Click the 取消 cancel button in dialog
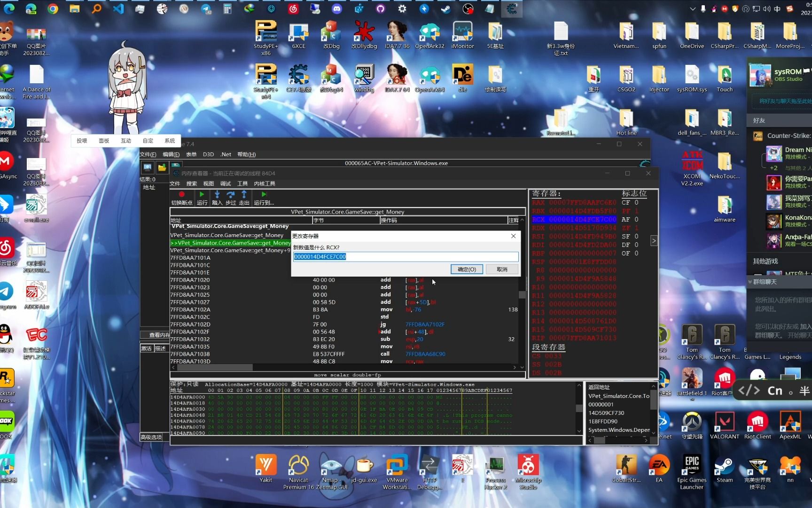The width and height of the screenshot is (812, 508). [502, 269]
